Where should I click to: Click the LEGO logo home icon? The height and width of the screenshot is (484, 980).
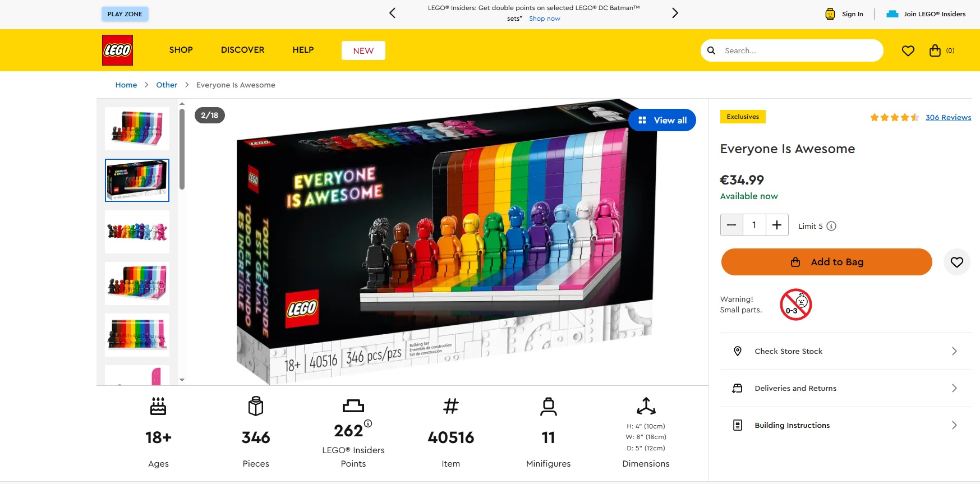click(x=117, y=50)
